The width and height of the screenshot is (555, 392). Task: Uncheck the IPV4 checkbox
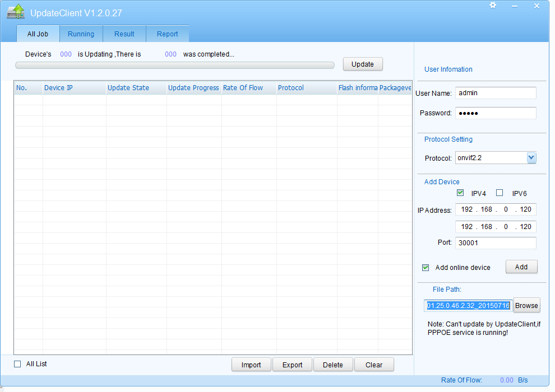point(460,193)
